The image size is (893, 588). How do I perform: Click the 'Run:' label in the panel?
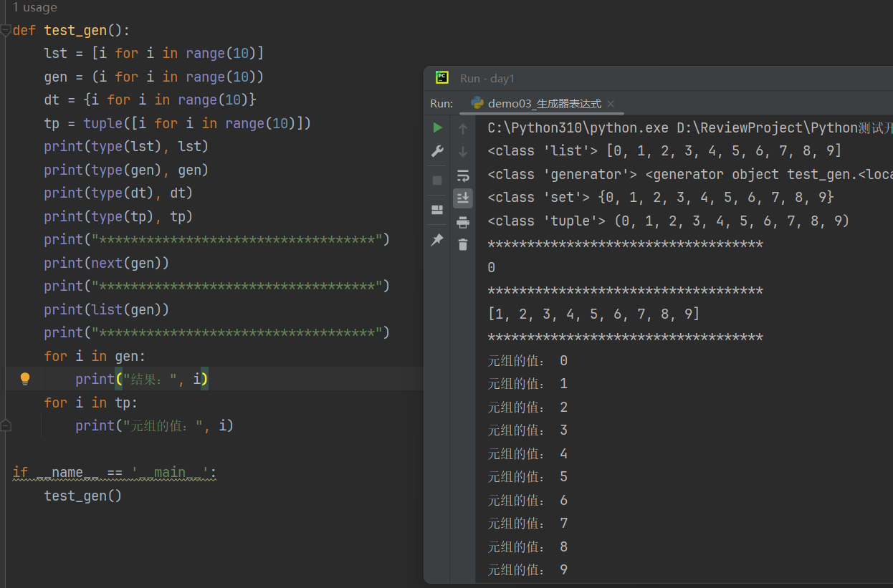441,104
